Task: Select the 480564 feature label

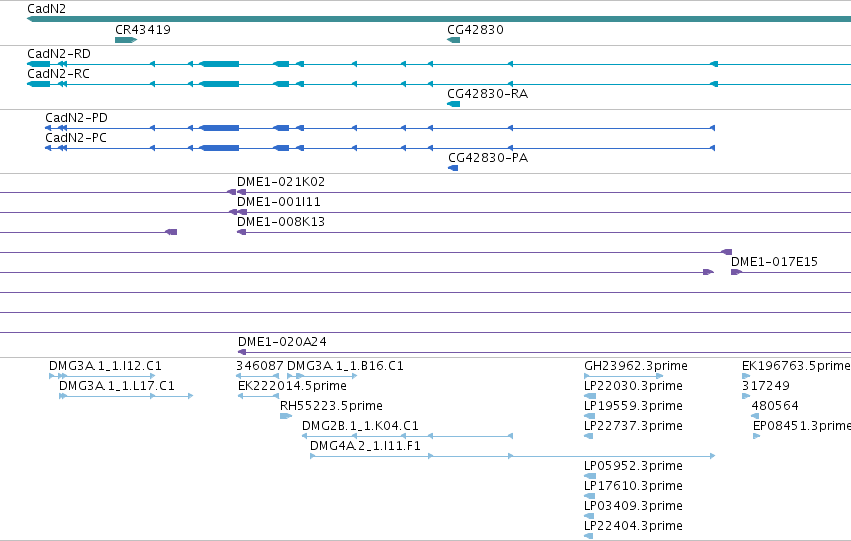Action: coord(775,406)
